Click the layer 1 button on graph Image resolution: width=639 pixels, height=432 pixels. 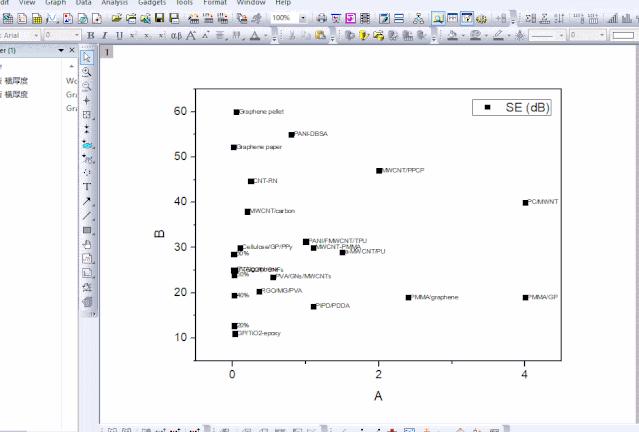pyautogui.click(x=107, y=52)
